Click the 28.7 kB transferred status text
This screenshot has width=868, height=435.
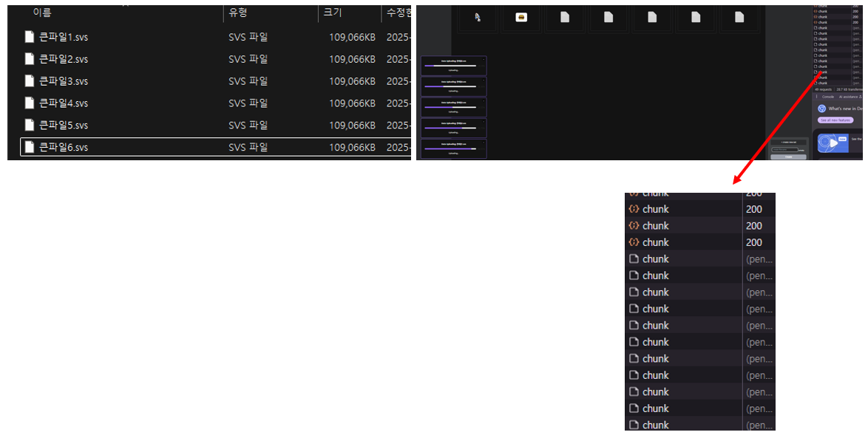[x=850, y=89]
